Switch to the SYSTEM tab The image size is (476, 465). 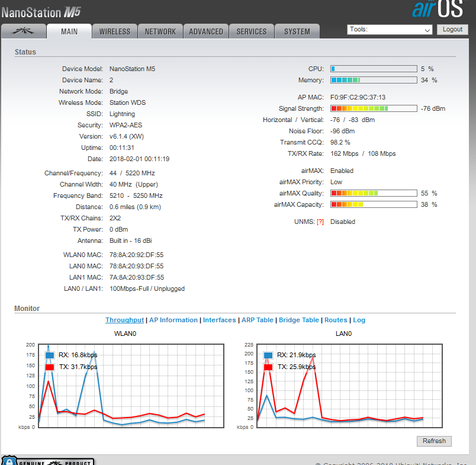point(297,31)
